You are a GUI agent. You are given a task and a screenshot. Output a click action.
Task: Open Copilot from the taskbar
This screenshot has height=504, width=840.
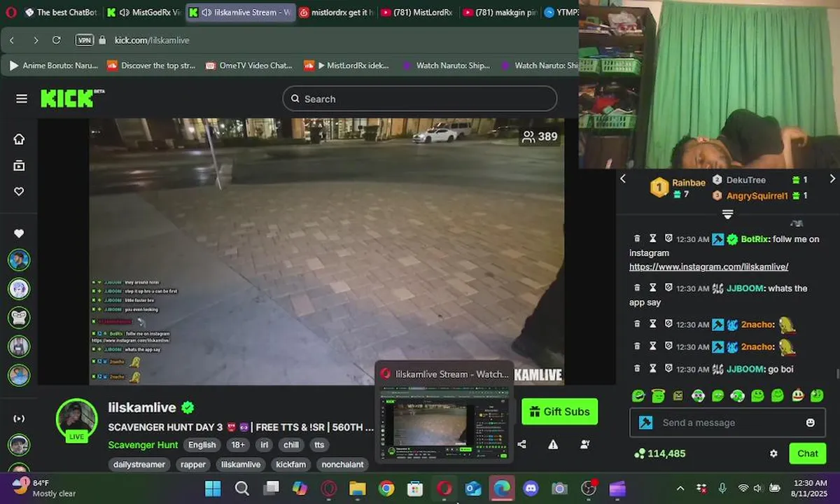(300, 489)
